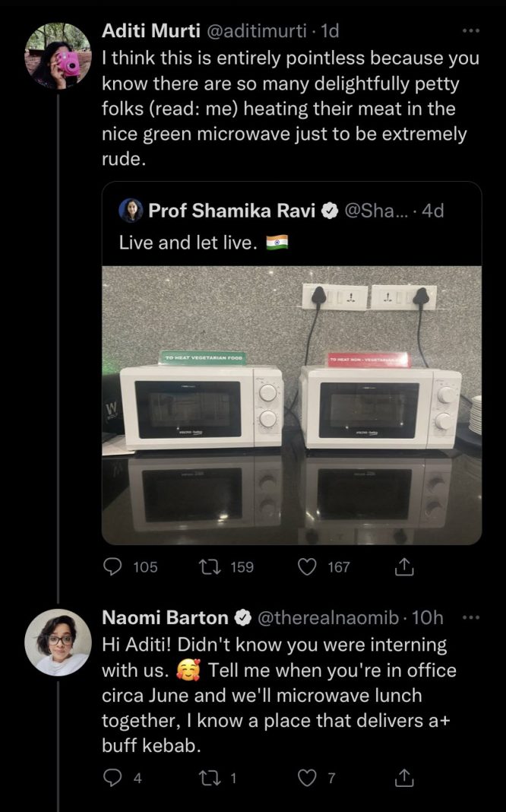Open Prof Shamika Ravi's small avatar

[131, 211]
